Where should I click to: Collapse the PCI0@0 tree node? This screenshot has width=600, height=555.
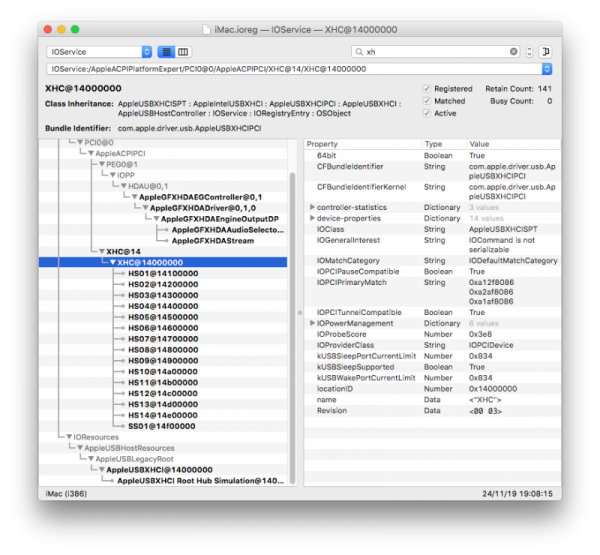coord(80,142)
